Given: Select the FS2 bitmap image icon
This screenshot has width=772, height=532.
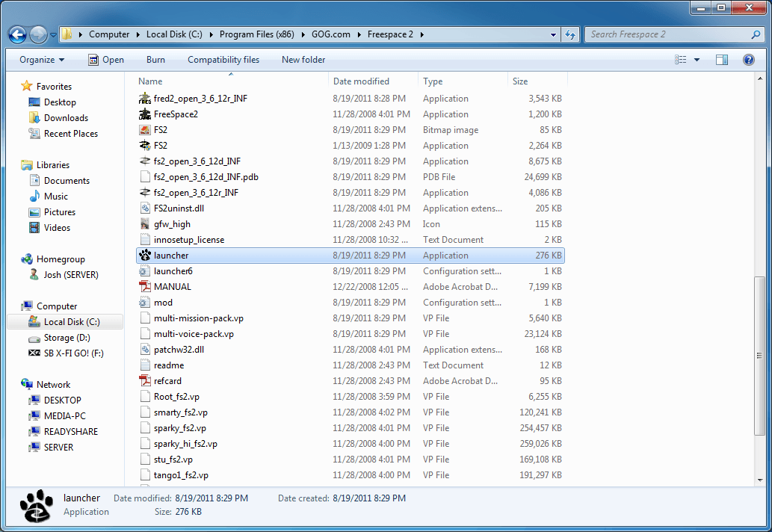Looking at the screenshot, I should pos(145,130).
